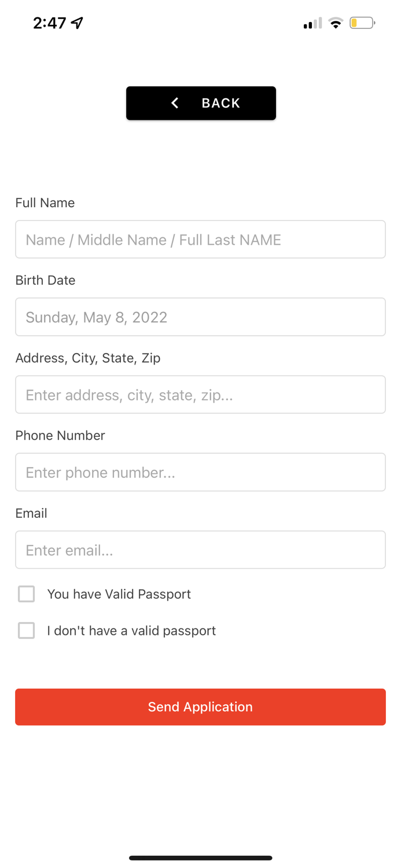
Task: Check the 'I don't have a valid passport' checkbox
Action: 26,631
